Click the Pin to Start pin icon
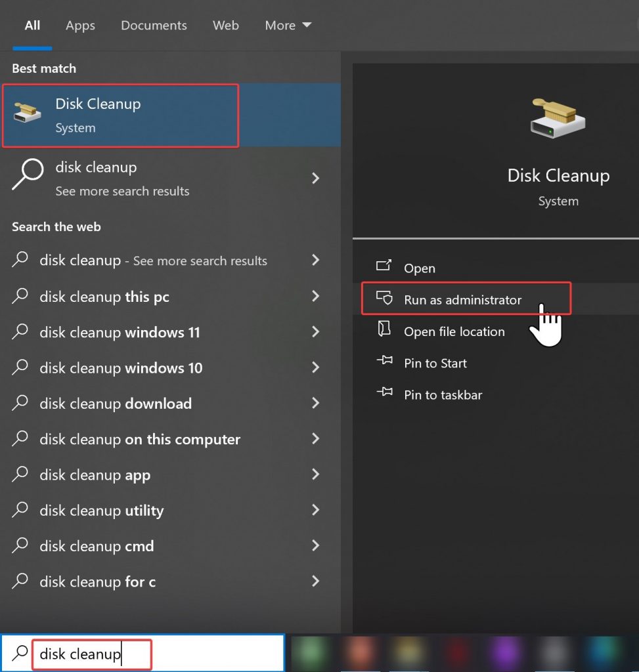Screen dimensions: 639x672 [384, 362]
